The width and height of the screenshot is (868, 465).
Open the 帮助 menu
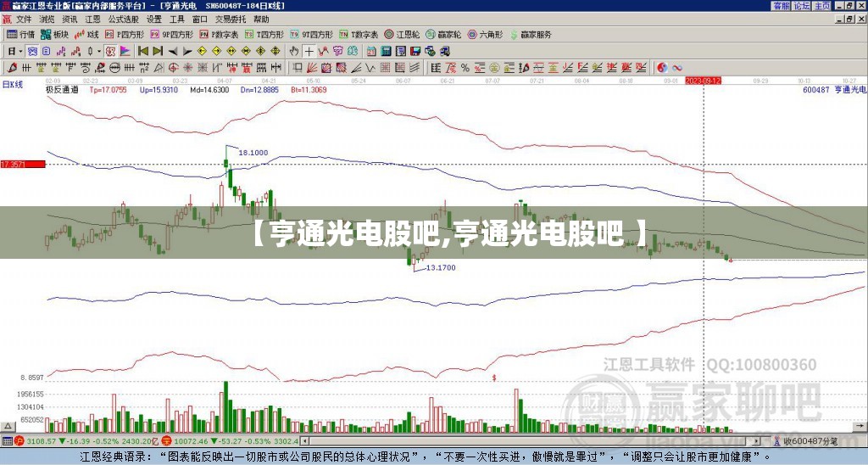tap(261, 20)
